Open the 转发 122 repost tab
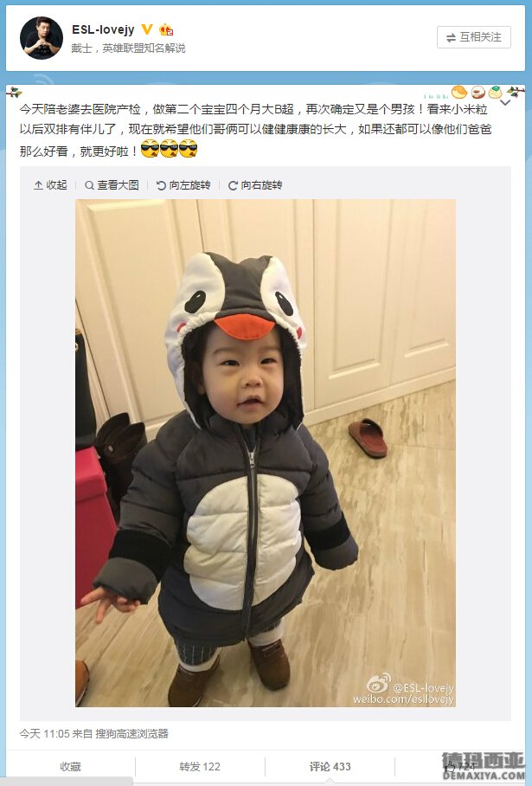This screenshot has width=532, height=786. point(200,766)
